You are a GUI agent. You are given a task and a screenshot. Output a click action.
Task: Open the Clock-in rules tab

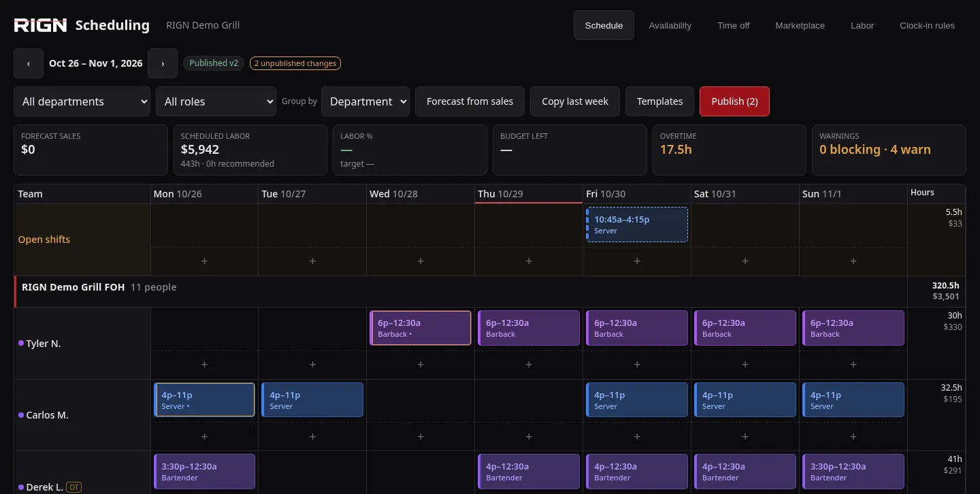click(x=927, y=25)
